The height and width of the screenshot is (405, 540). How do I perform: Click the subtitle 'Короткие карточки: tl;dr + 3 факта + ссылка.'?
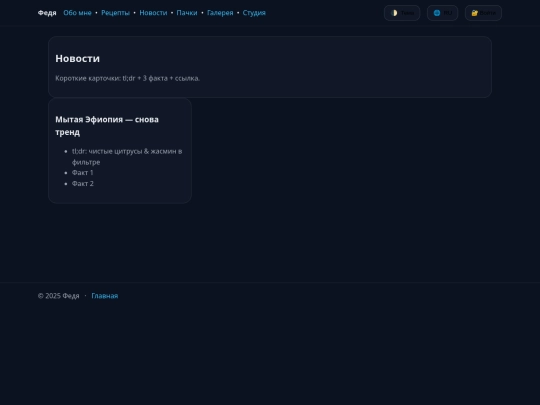coord(127,78)
